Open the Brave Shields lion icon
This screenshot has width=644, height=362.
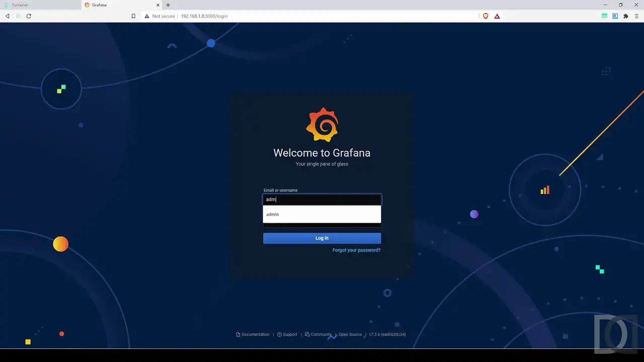486,16
